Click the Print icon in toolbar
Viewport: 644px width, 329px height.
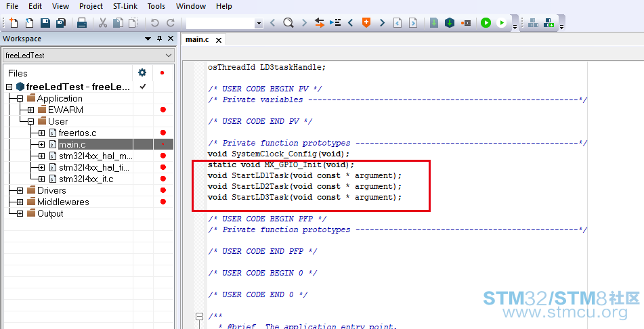pos(82,23)
